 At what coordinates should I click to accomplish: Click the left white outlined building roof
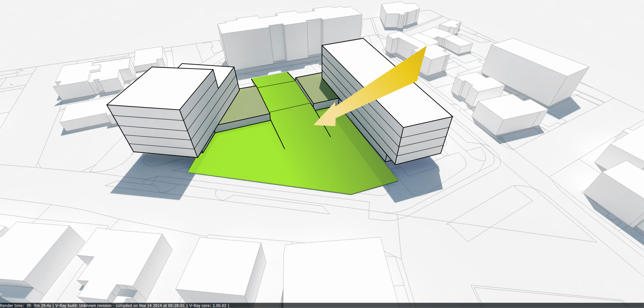(x=162, y=88)
